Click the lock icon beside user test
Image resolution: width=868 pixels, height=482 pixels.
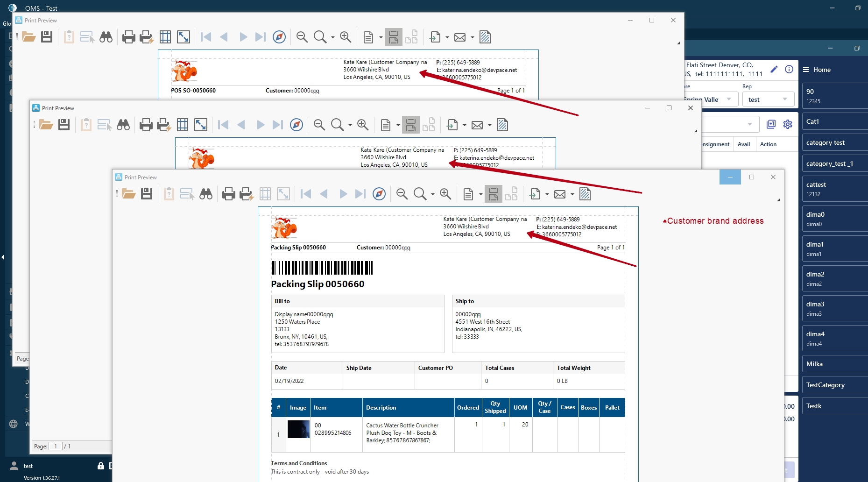[x=100, y=466]
